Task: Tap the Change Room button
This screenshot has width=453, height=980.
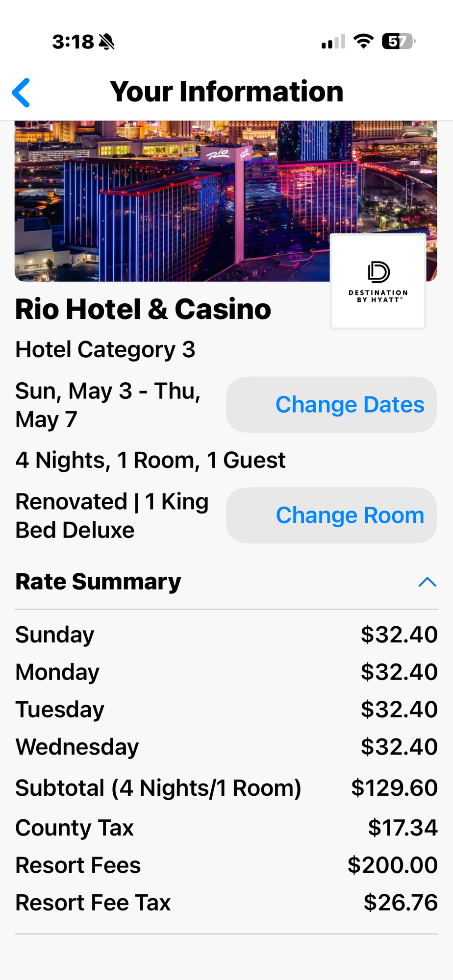Action: (x=331, y=515)
